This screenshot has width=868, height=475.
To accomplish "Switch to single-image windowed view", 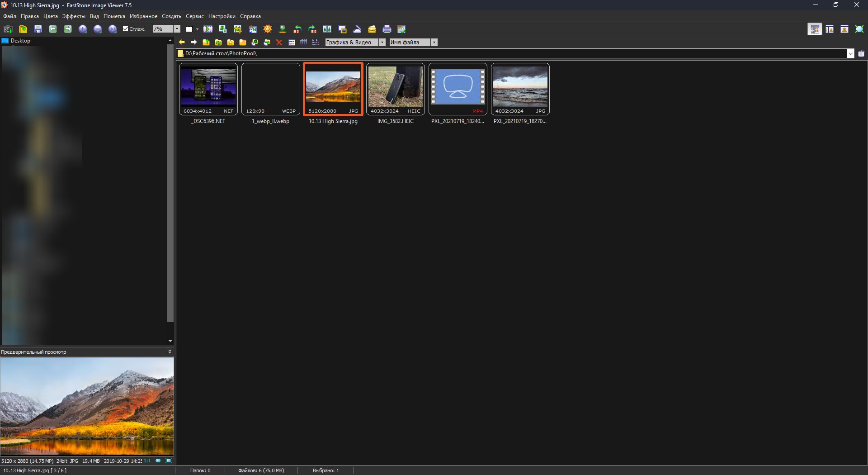I will click(x=844, y=29).
